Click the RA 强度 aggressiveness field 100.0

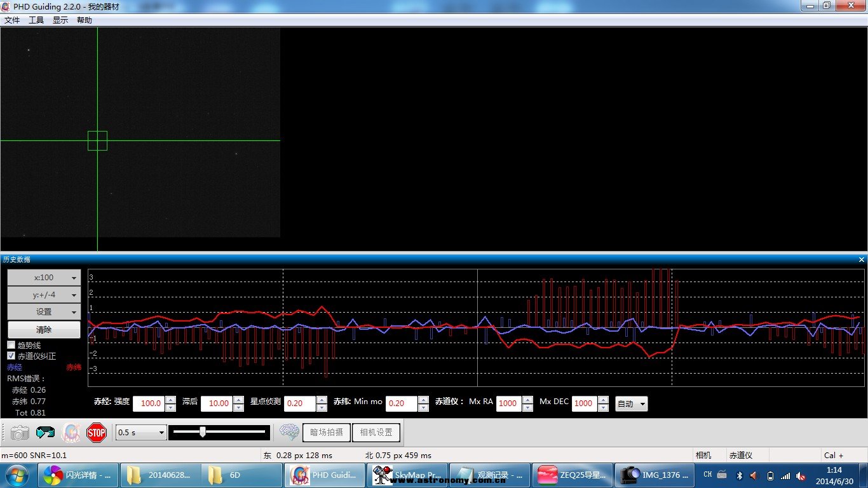point(149,403)
